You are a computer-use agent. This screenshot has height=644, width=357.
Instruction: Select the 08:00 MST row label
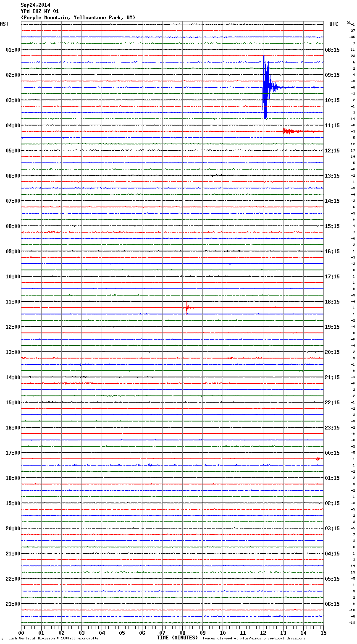pyautogui.click(x=13, y=226)
